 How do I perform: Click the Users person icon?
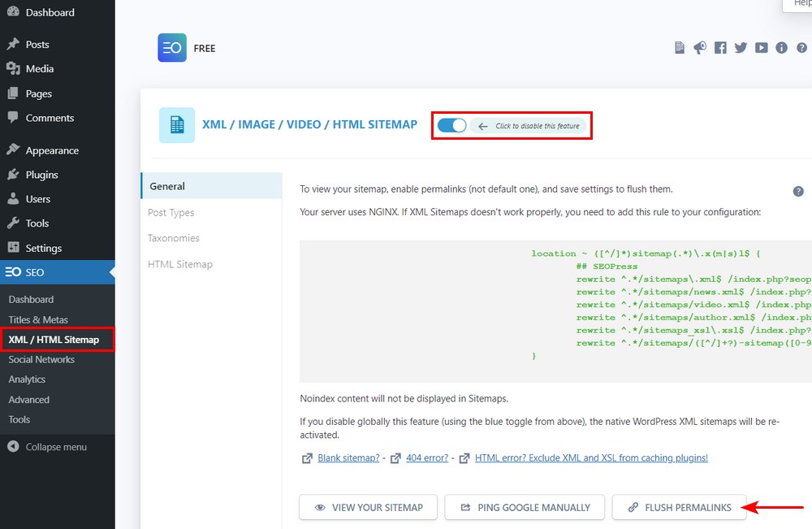13,198
